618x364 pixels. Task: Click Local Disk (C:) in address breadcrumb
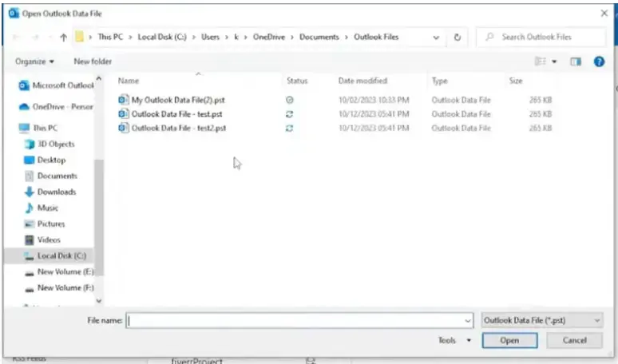tap(162, 37)
